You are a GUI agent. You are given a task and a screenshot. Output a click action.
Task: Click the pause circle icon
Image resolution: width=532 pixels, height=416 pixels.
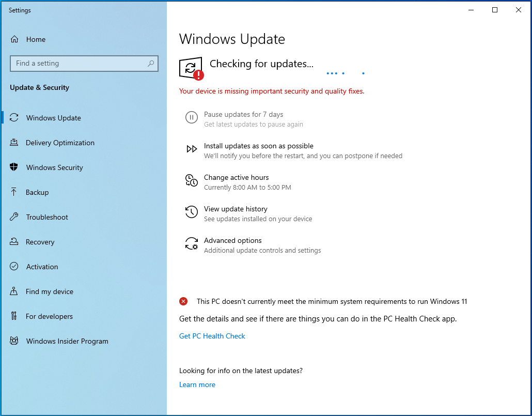coord(191,117)
